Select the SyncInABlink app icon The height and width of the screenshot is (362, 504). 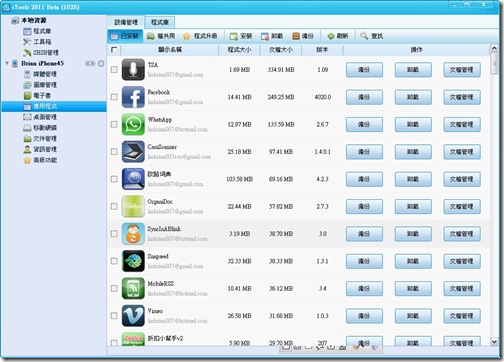pos(133,233)
